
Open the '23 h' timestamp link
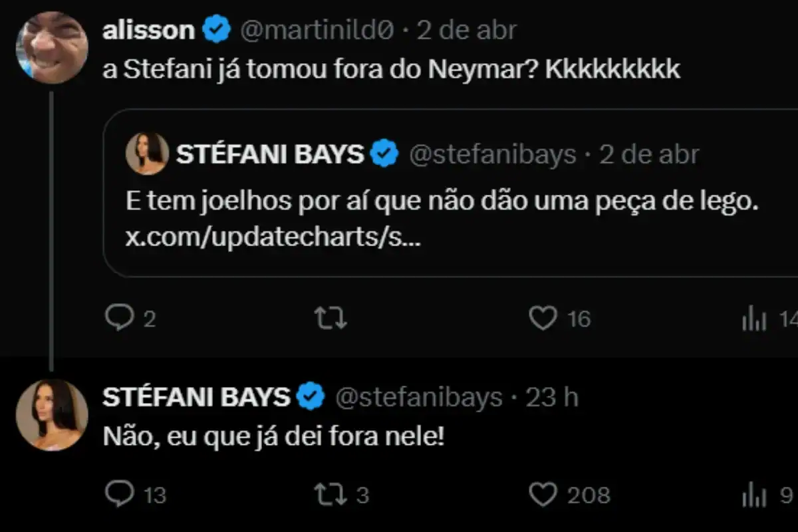pyautogui.click(x=552, y=397)
